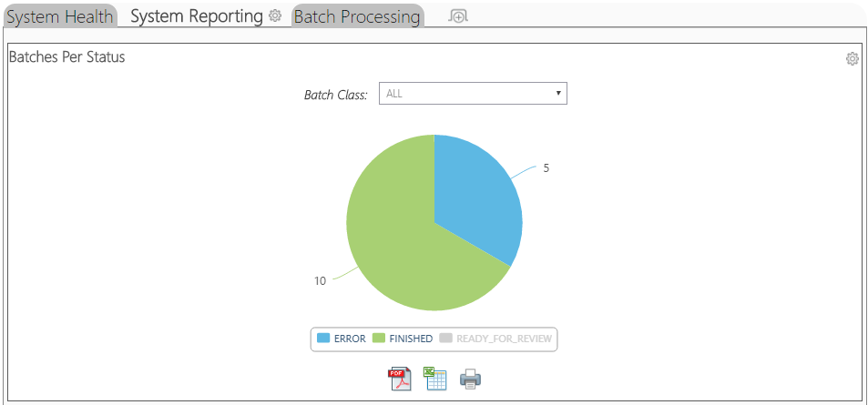Switch to System Health tab
Screen dimensions: 868x405
click(x=60, y=16)
